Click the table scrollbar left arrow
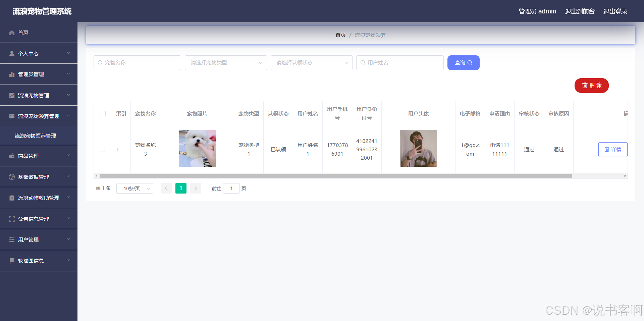644x321 pixels. point(97,176)
